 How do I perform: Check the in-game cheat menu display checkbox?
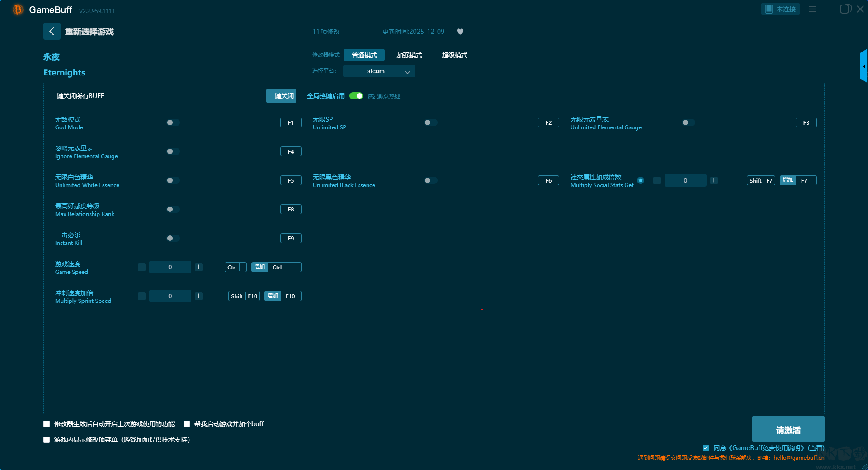(47, 440)
